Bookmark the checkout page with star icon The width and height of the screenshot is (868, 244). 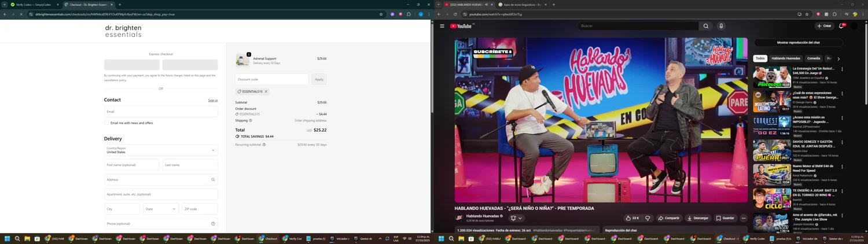pyautogui.click(x=381, y=14)
